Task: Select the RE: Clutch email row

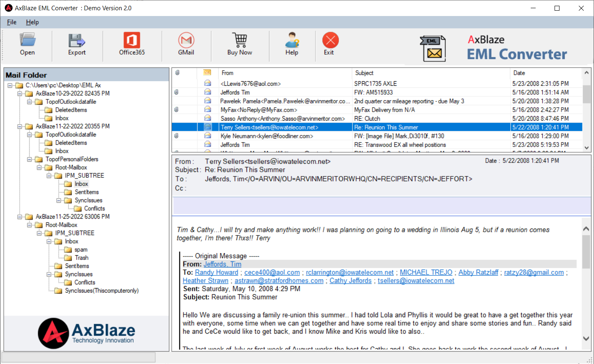Action: [x=377, y=119]
